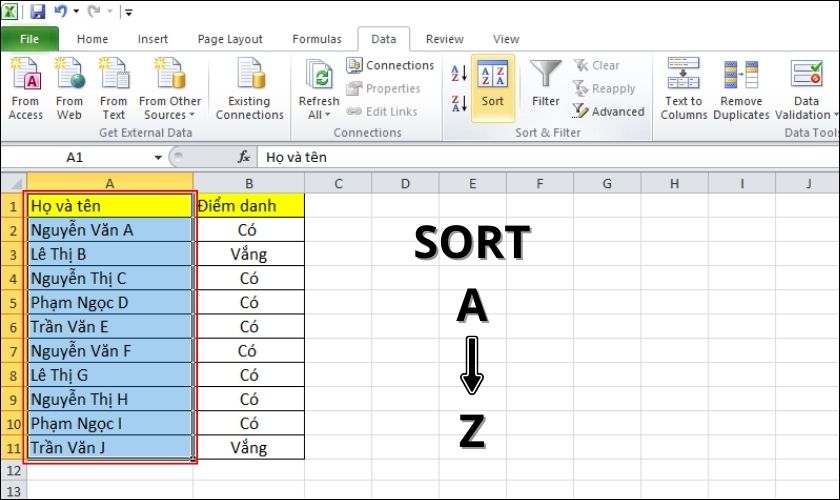This screenshot has height=500, width=840.
Task: Import data From Web
Action: point(69,88)
